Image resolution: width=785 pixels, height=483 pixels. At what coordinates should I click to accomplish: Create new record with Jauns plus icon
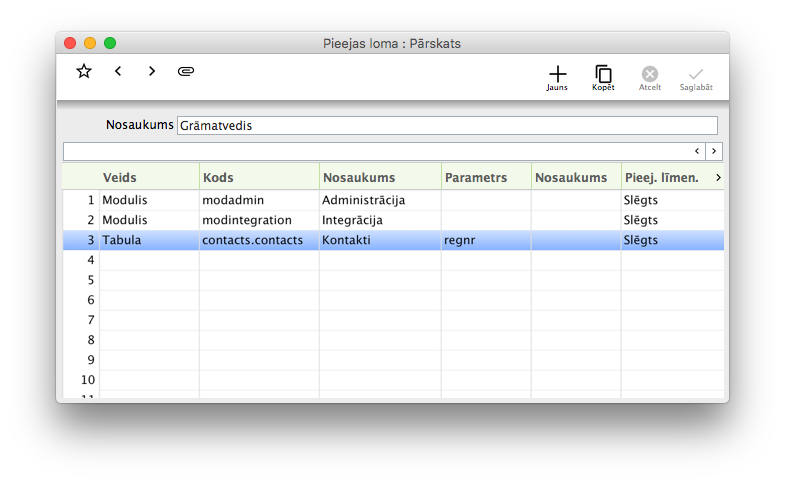point(557,75)
